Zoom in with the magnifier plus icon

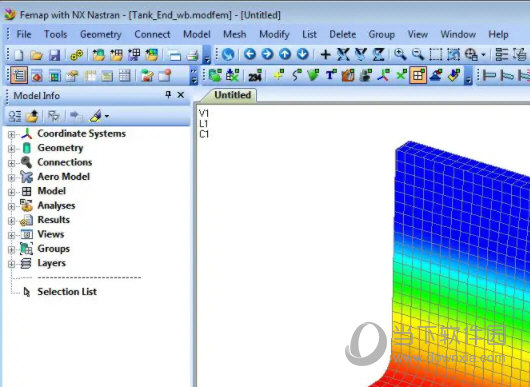[x=400, y=54]
